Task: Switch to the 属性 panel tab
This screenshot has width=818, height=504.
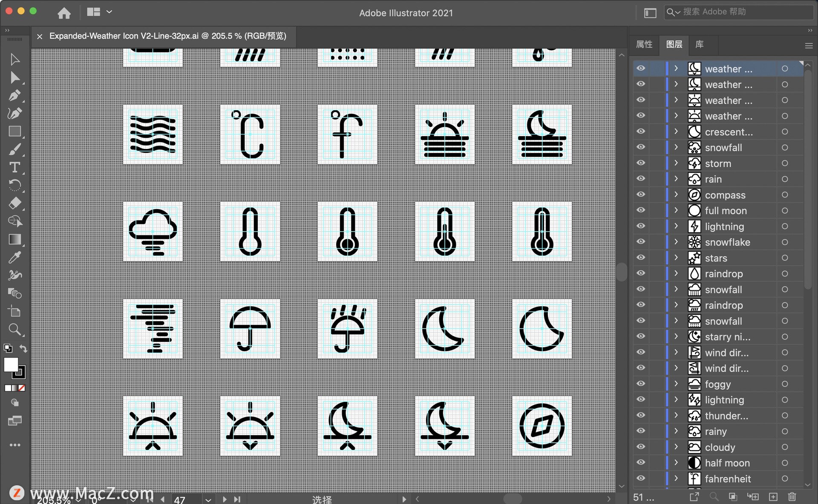Action: pyautogui.click(x=644, y=44)
